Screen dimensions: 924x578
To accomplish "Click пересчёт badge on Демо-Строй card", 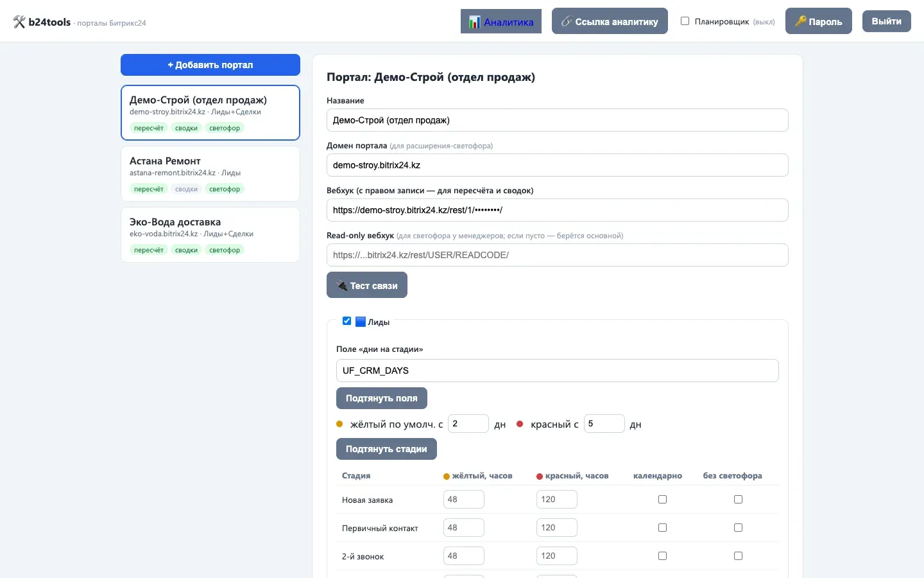I will (149, 128).
